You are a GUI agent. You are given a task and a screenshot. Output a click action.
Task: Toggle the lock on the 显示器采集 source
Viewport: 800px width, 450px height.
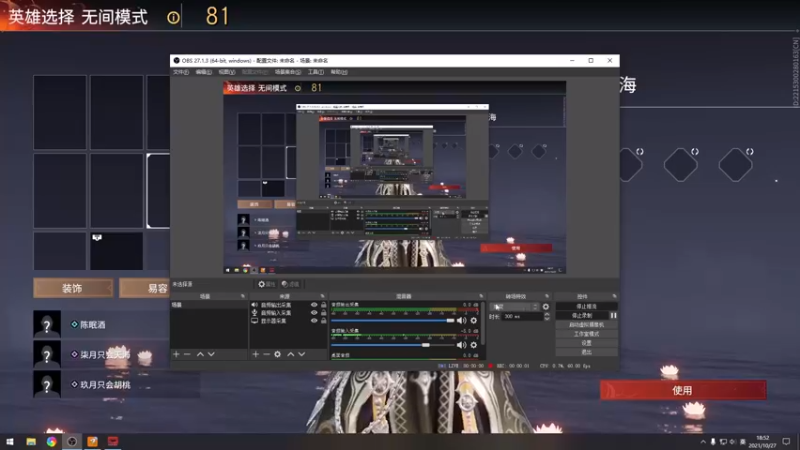tap(323, 321)
